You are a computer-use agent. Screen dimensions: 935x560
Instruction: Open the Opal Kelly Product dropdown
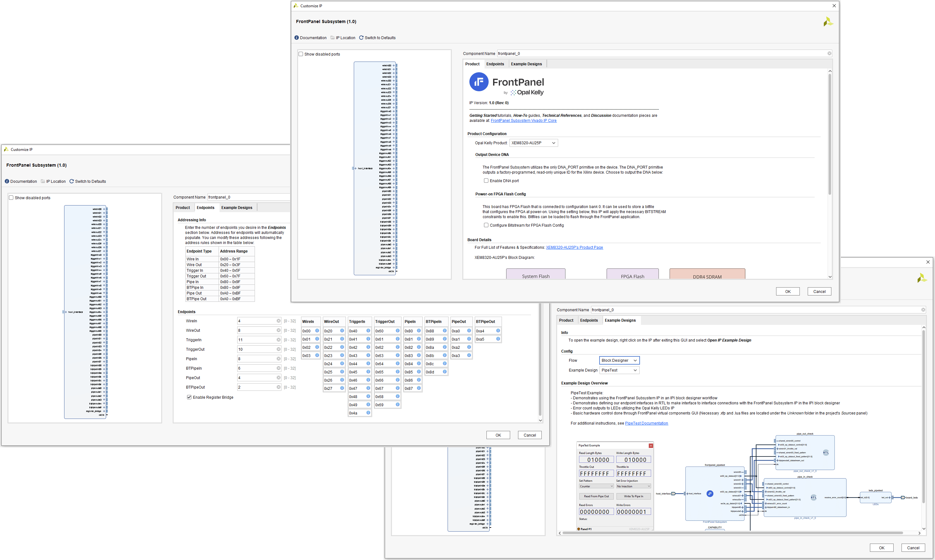click(533, 143)
